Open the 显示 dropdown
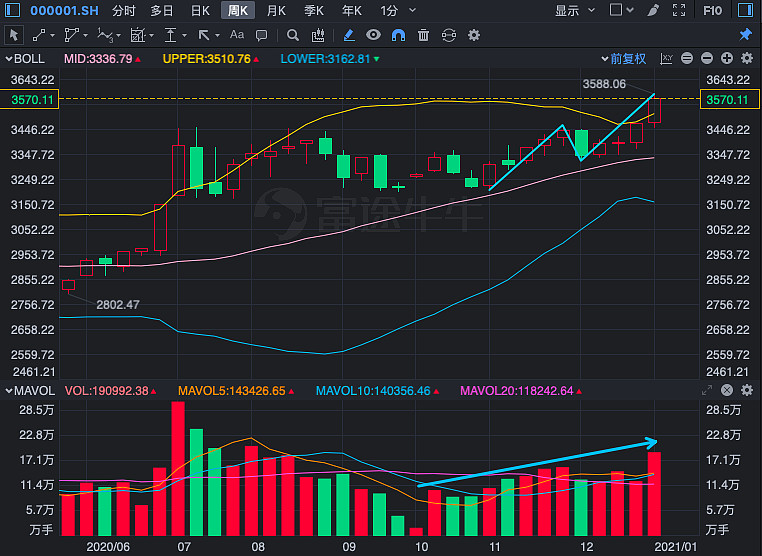 [575, 11]
